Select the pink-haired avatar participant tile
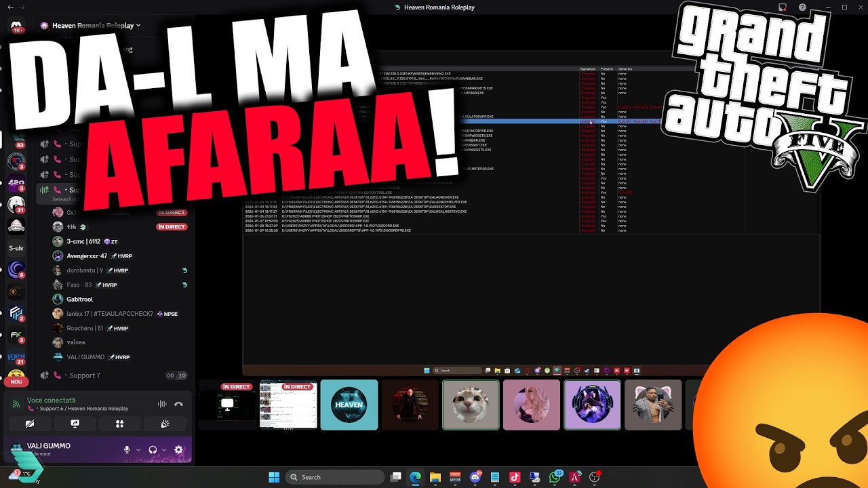This screenshot has height=488, width=868. (532, 405)
